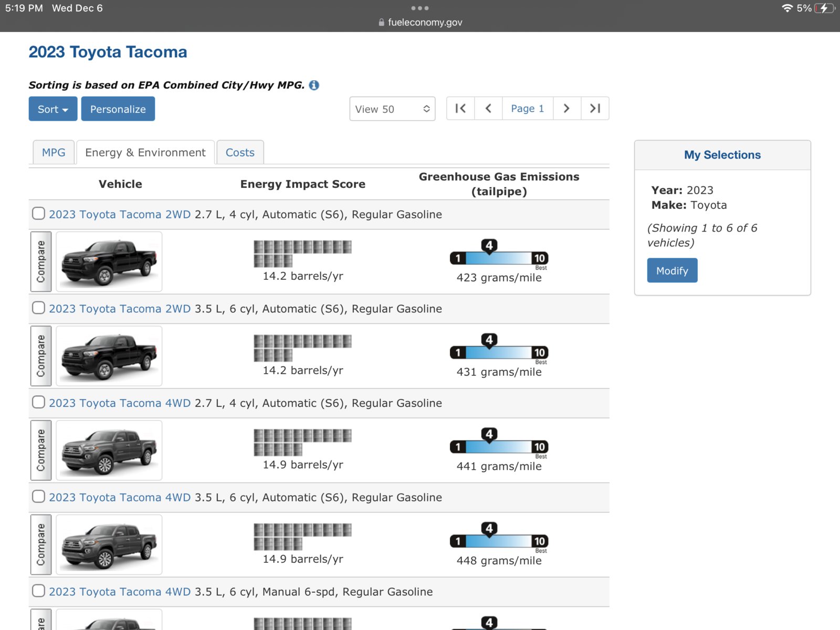This screenshot has width=840, height=630.
Task: Click the Modify selections button
Action: point(672,270)
